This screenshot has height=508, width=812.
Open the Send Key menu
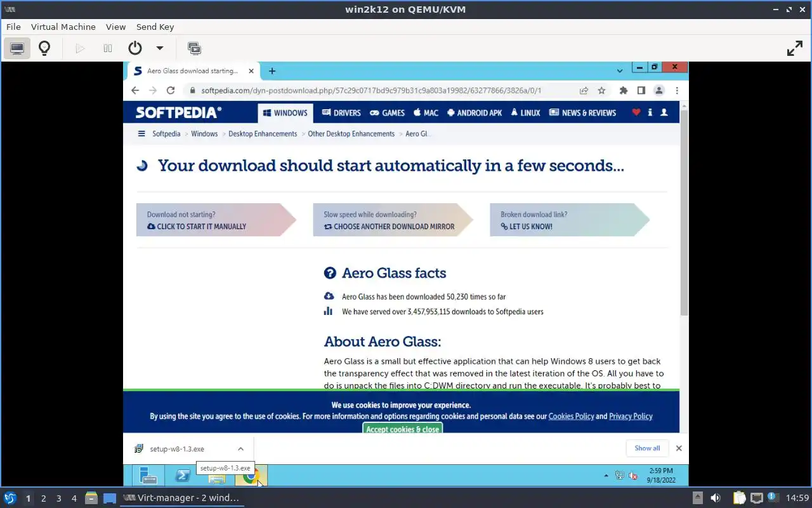[x=155, y=27]
